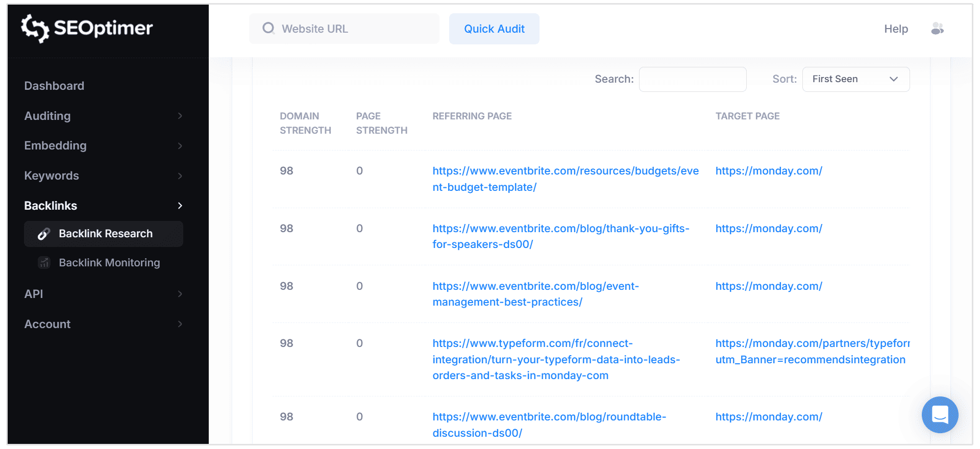Image resolution: width=980 pixels, height=449 pixels.
Task: Open the chat support bubble
Action: [x=940, y=414]
